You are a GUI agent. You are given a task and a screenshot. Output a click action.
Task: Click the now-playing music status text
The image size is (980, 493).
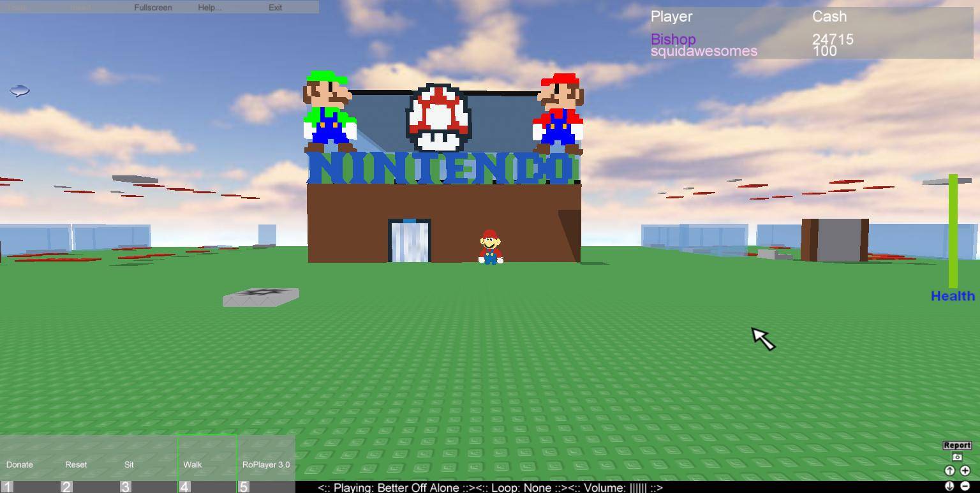click(x=490, y=487)
